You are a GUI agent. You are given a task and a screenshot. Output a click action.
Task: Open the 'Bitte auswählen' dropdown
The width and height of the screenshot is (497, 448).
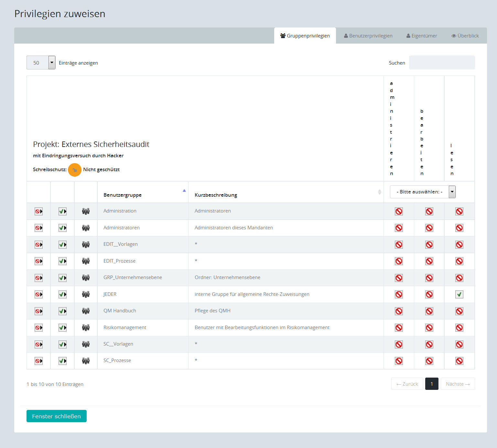pyautogui.click(x=422, y=192)
